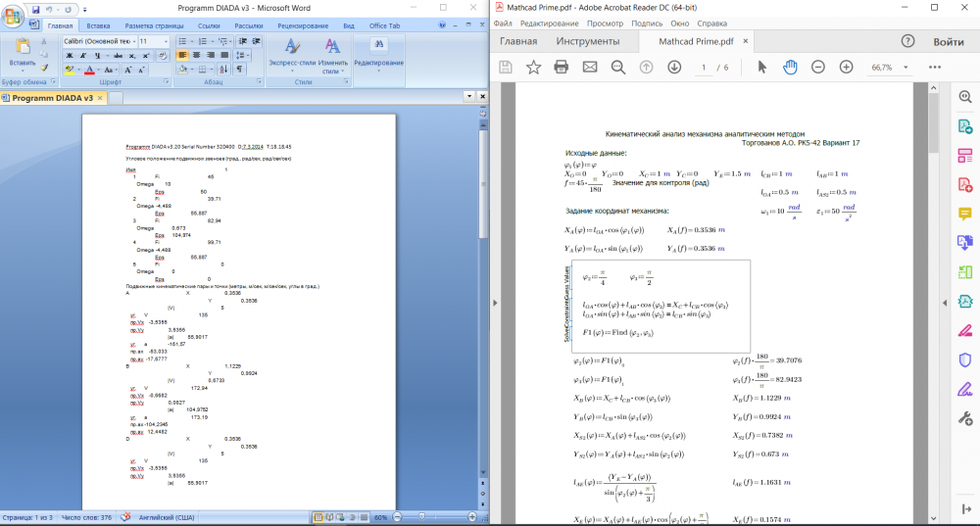Open the Файл menu in Acrobat

(503, 24)
